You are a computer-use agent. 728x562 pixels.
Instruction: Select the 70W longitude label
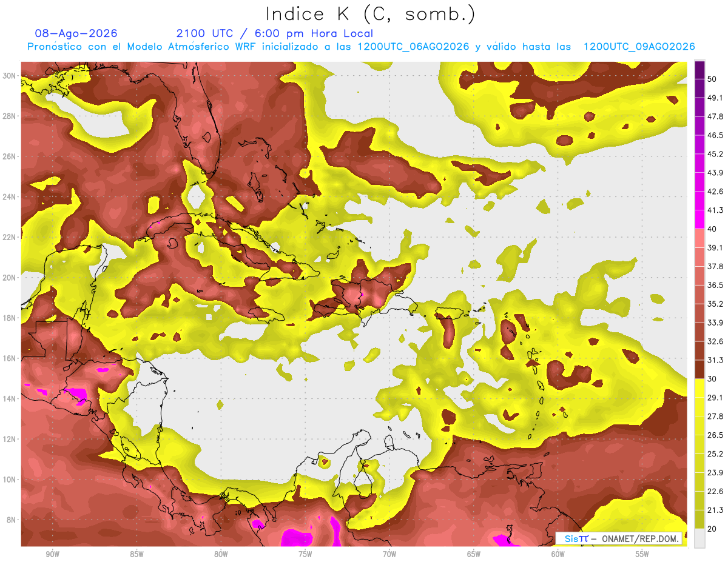[x=389, y=554]
